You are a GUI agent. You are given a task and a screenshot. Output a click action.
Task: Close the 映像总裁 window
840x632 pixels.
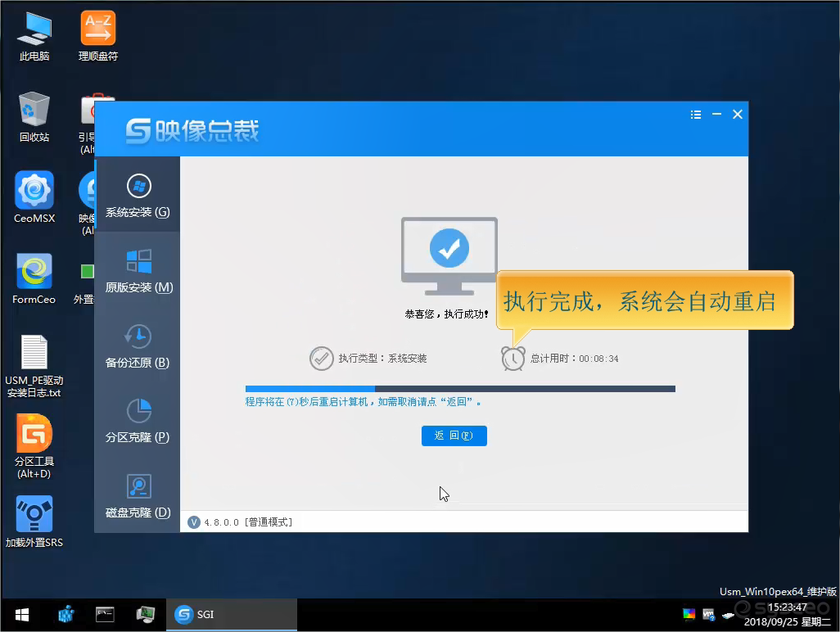point(737,114)
